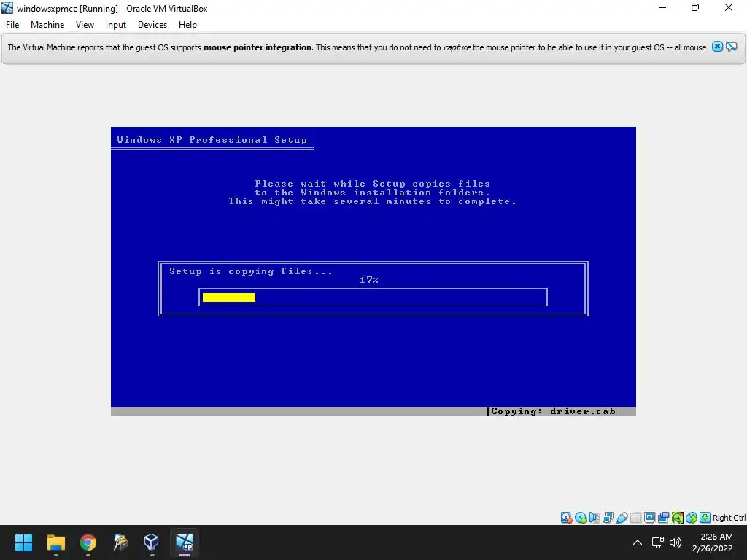
Task: Click the keyboard capture arrow icon
Action: [705, 518]
